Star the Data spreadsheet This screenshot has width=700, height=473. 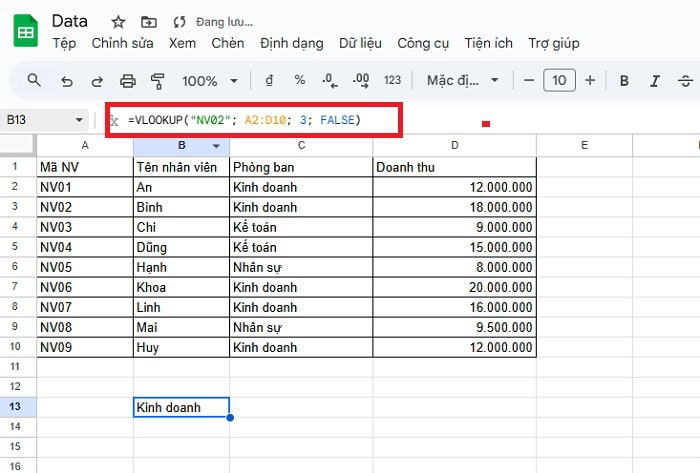click(x=118, y=21)
